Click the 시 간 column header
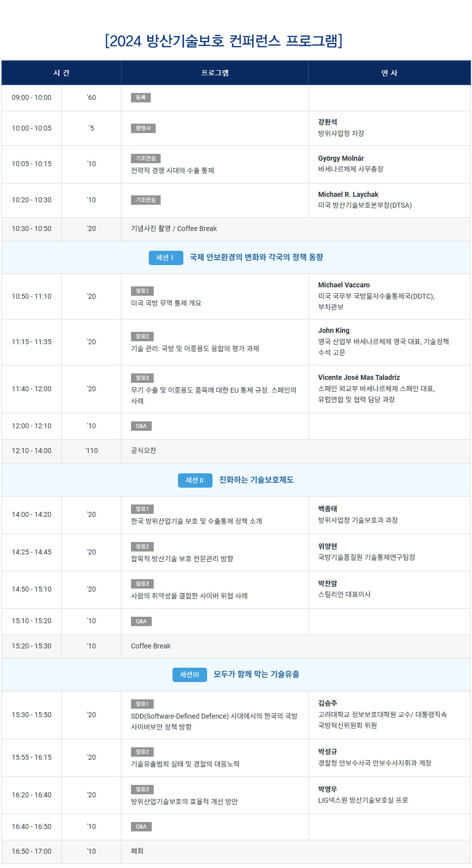Image resolution: width=472 pixels, height=868 pixels. coord(61,73)
